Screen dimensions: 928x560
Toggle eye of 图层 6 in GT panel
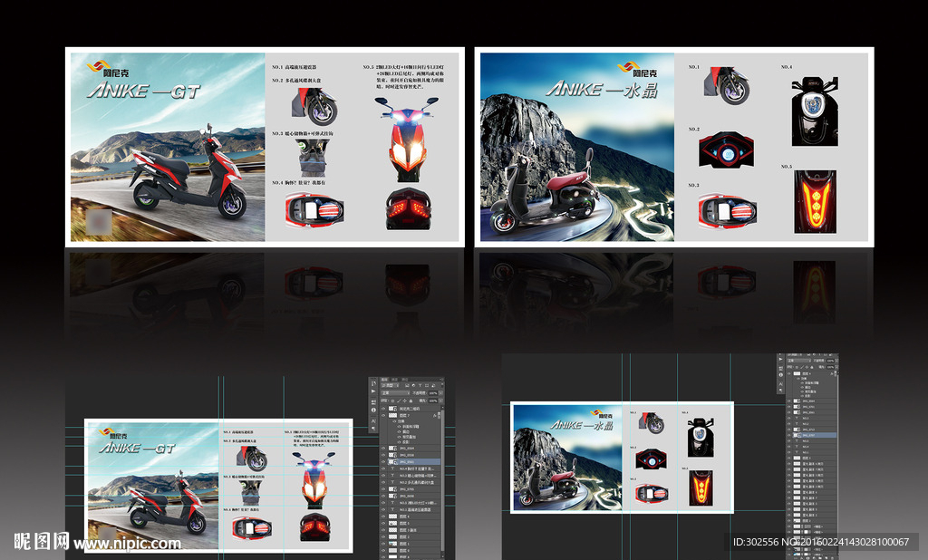point(383,517)
